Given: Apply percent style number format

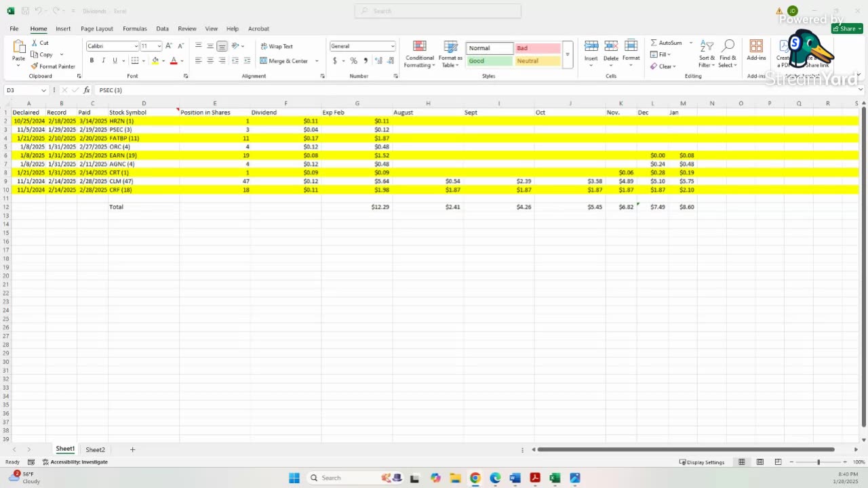Looking at the screenshot, I should click(353, 60).
